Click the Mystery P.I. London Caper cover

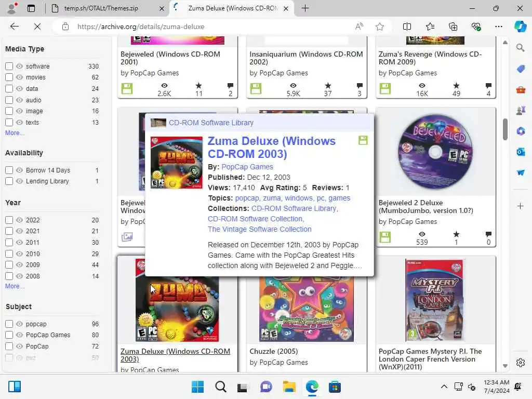pos(435,301)
